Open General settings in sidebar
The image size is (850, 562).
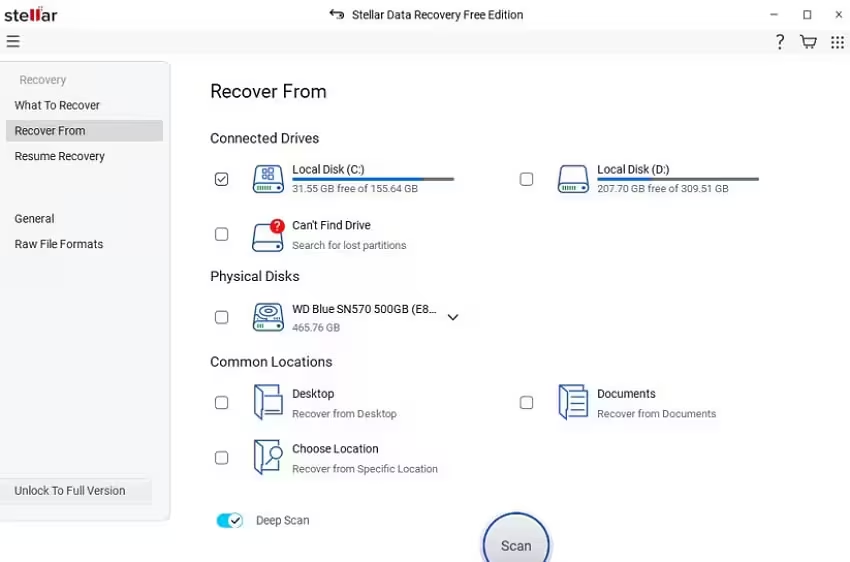[34, 218]
